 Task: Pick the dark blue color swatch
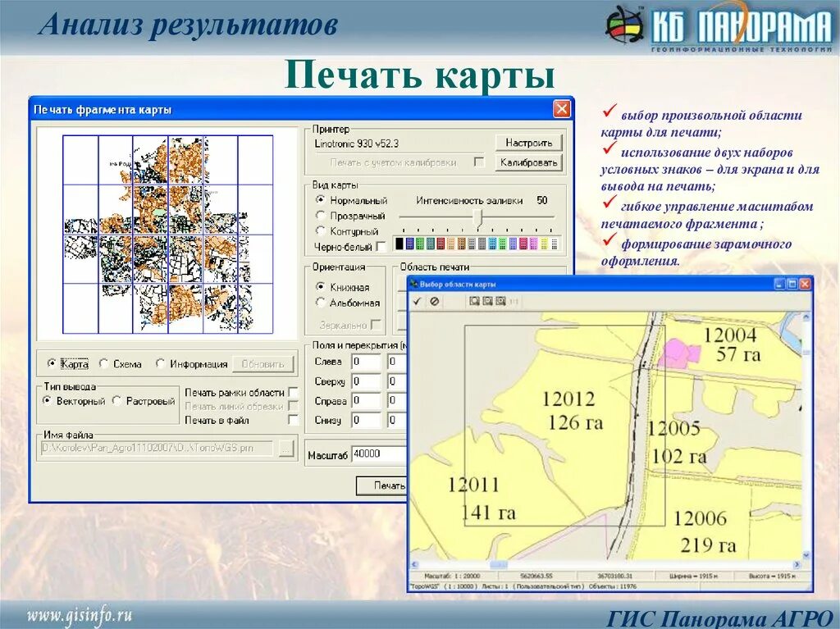[410, 244]
